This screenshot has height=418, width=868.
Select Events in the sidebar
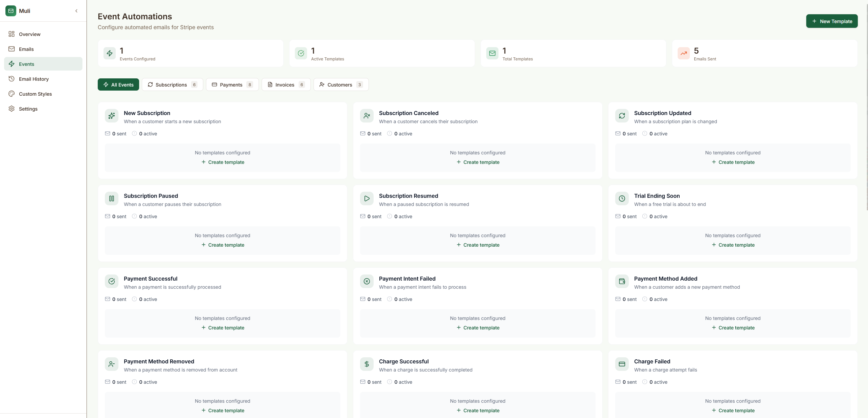pyautogui.click(x=27, y=64)
